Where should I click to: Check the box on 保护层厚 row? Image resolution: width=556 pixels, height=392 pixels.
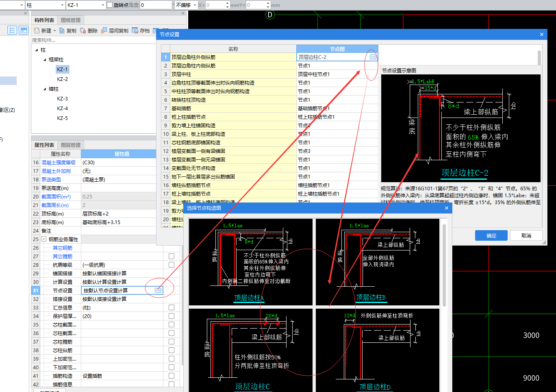172,316
